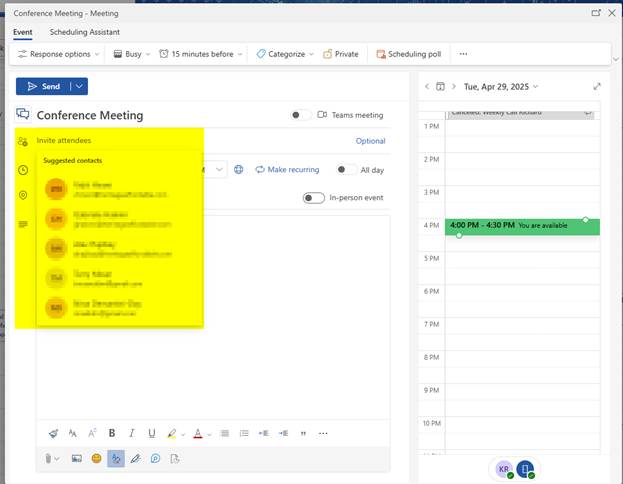Click the KR attendee avatar
The height and width of the screenshot is (484, 623).
[x=504, y=469]
